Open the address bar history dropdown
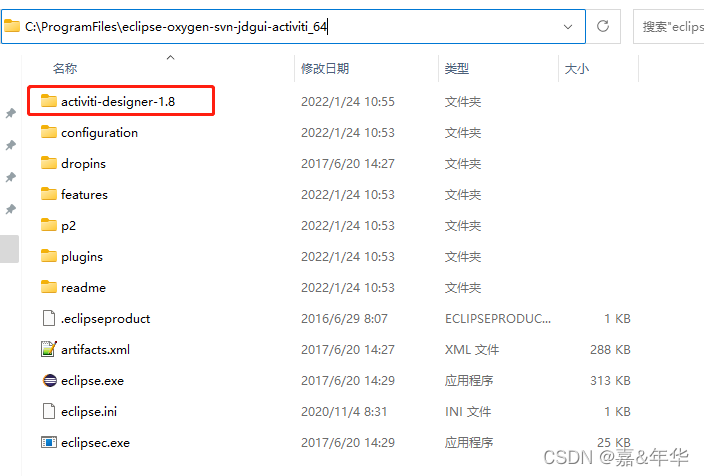 568,27
